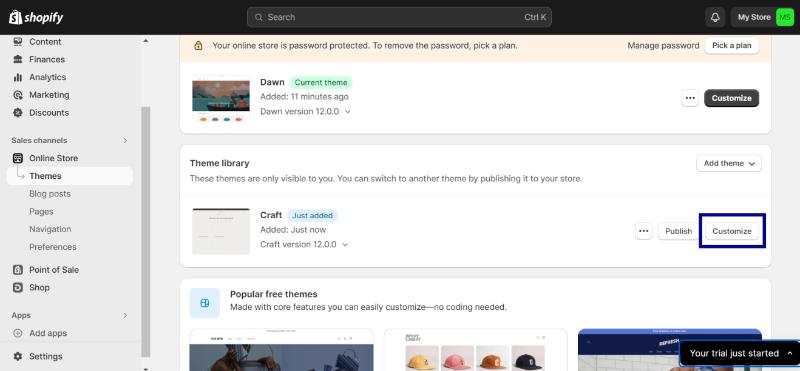The height and width of the screenshot is (371, 800).
Task: Open the MS account avatar
Action: (784, 17)
